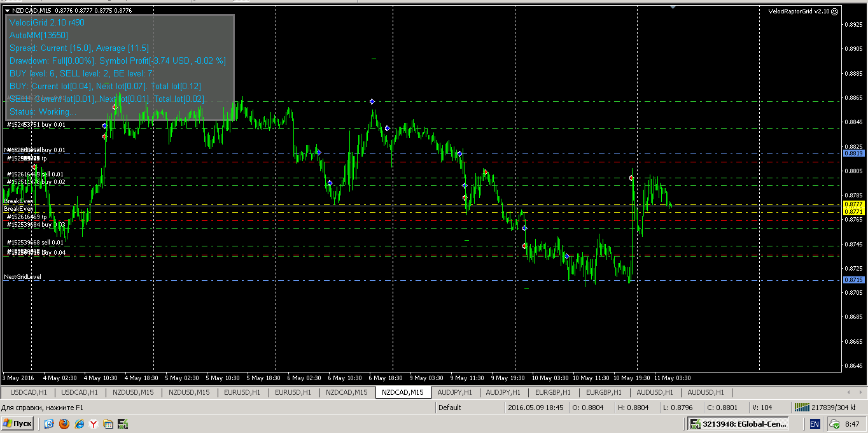
Task: Click the blue 0.8819 price label on the axis
Action: coord(853,153)
